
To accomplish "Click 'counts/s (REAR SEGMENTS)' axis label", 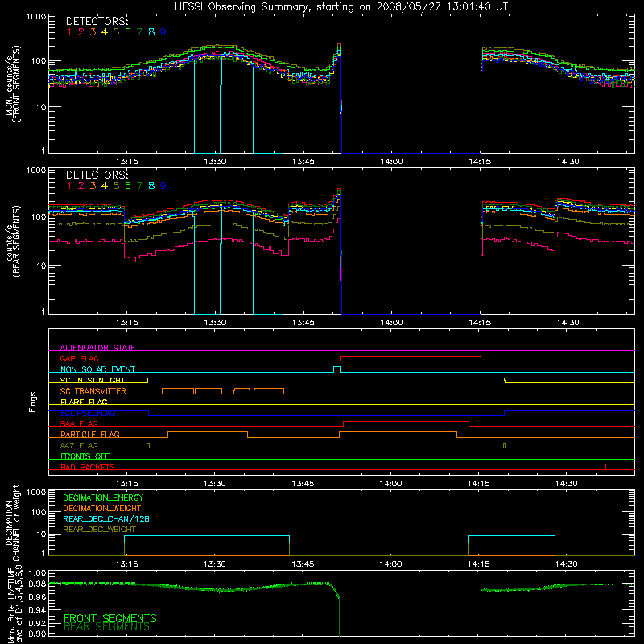I will coord(13,242).
